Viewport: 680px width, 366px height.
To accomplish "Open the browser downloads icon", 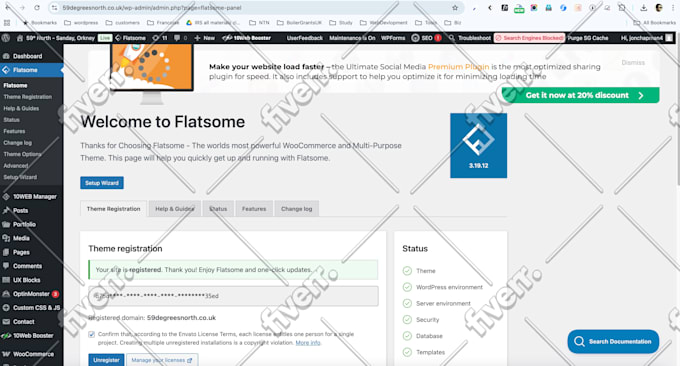I will tap(644, 8).
